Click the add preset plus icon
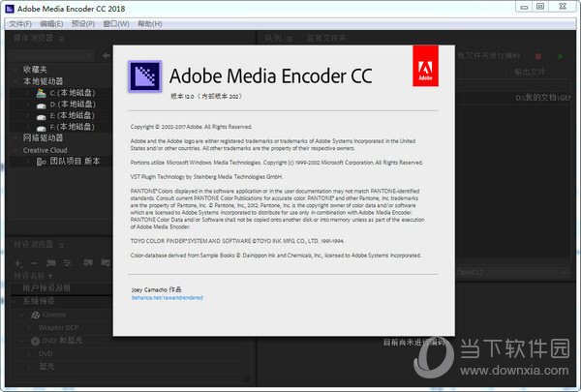The width and height of the screenshot is (581, 392). coord(17,263)
